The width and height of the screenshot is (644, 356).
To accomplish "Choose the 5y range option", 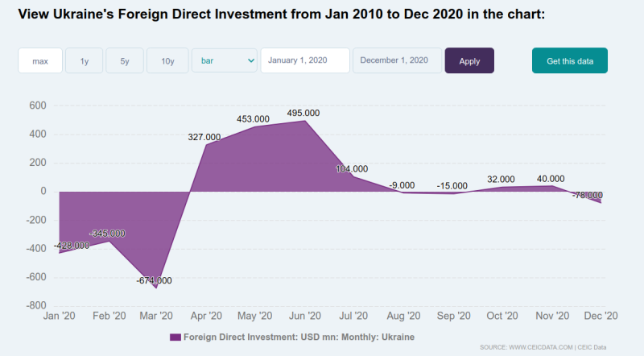I will (x=125, y=61).
